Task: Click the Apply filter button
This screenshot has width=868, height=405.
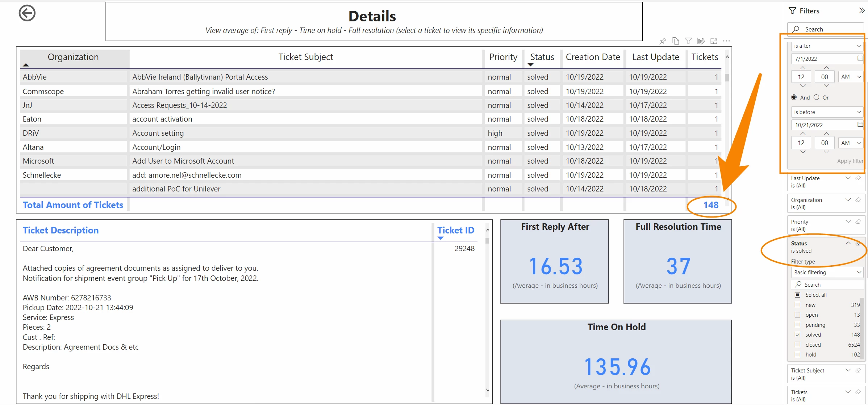Action: [850, 161]
